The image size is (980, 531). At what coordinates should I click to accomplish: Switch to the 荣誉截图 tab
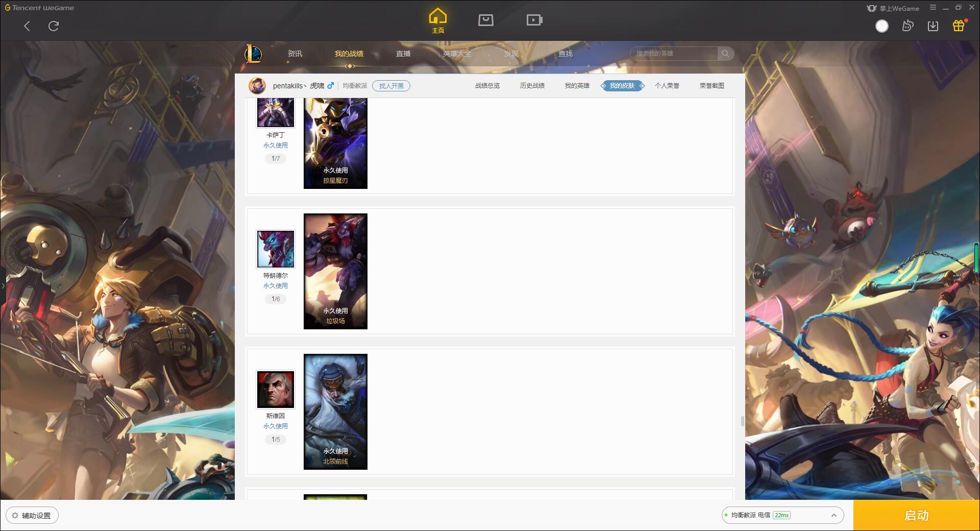[x=712, y=86]
